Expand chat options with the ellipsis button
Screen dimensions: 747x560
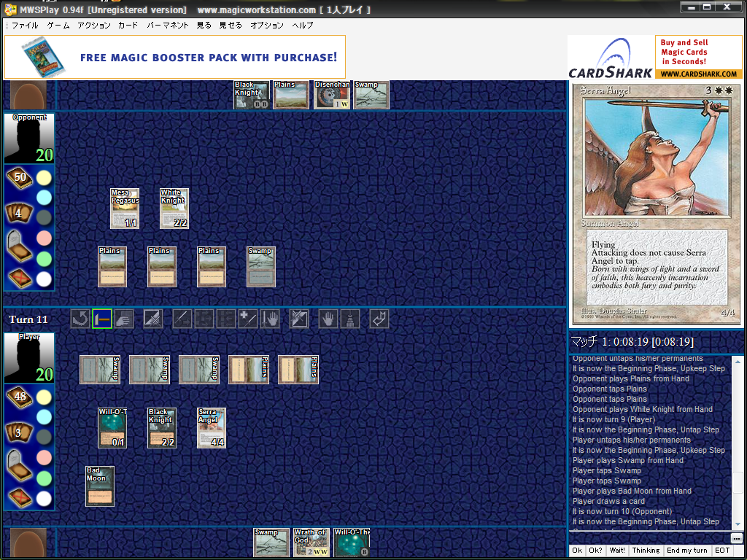736,538
